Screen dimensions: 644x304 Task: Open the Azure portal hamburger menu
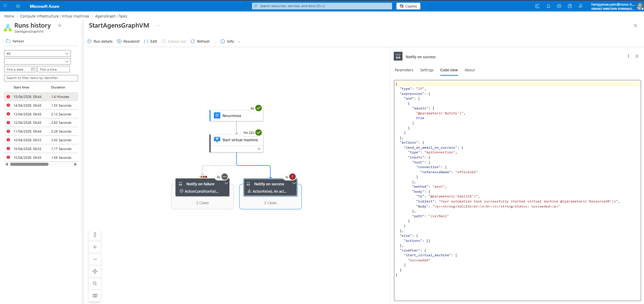click(x=18, y=6)
